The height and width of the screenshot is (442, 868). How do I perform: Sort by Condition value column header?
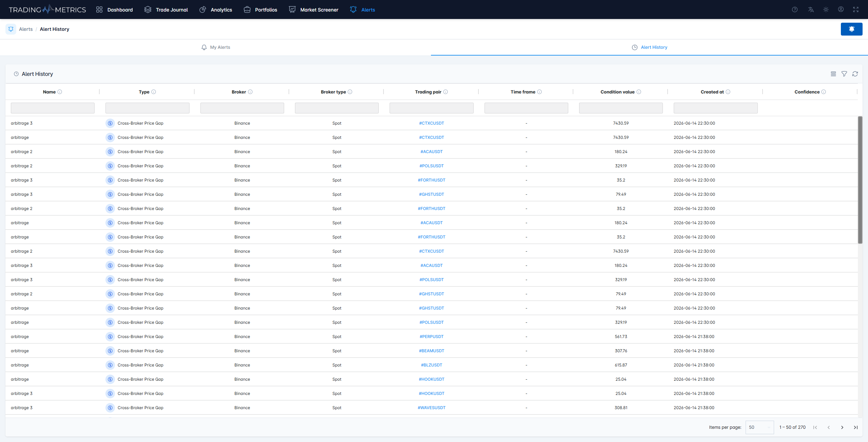tap(617, 92)
